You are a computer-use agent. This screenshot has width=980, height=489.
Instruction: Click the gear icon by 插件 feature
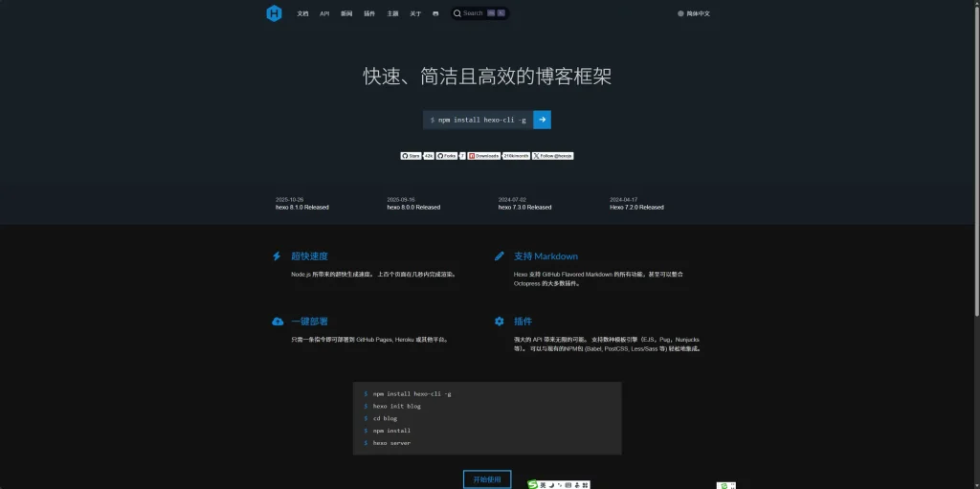pyautogui.click(x=500, y=322)
